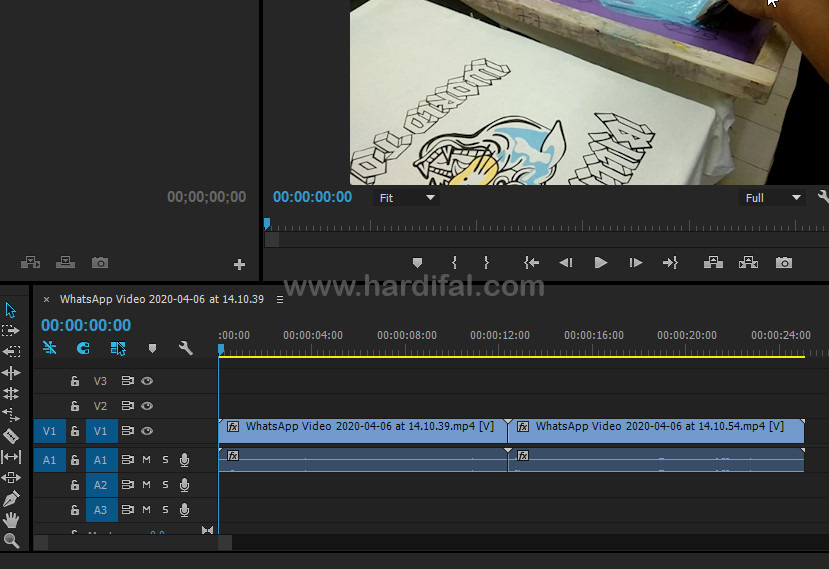Screen dimensions: 829x569
Task: Select the Slide tool
Action: (11, 478)
